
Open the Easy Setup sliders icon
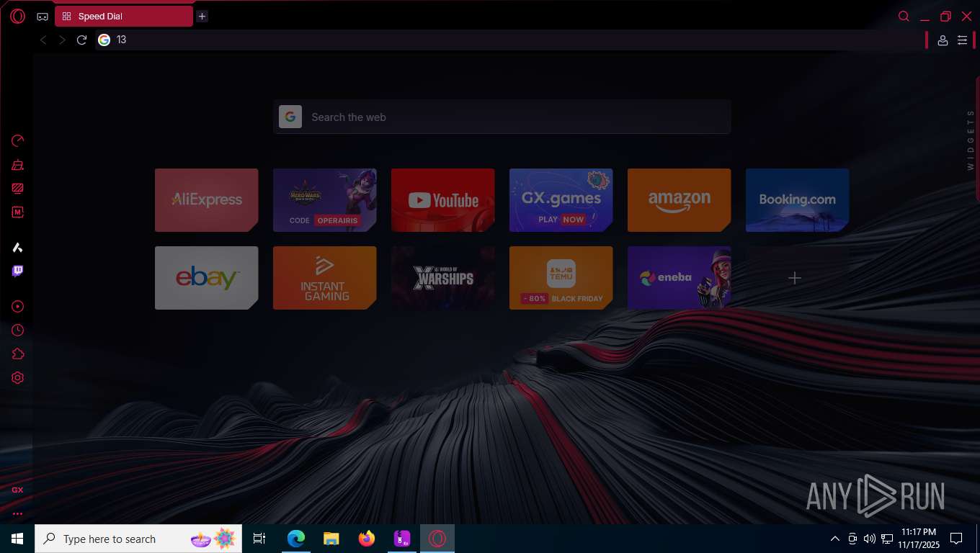click(962, 40)
